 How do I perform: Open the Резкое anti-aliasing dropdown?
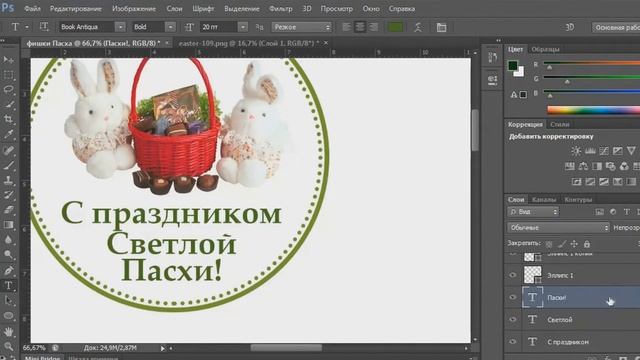click(302, 27)
